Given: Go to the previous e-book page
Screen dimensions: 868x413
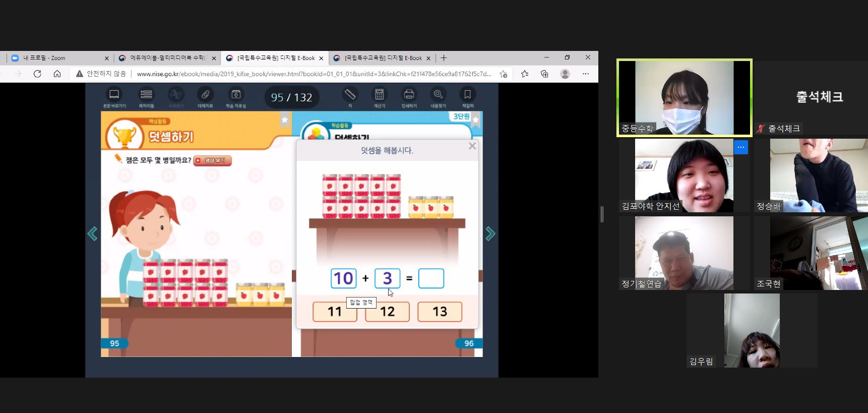Looking at the screenshot, I should coord(92,233).
